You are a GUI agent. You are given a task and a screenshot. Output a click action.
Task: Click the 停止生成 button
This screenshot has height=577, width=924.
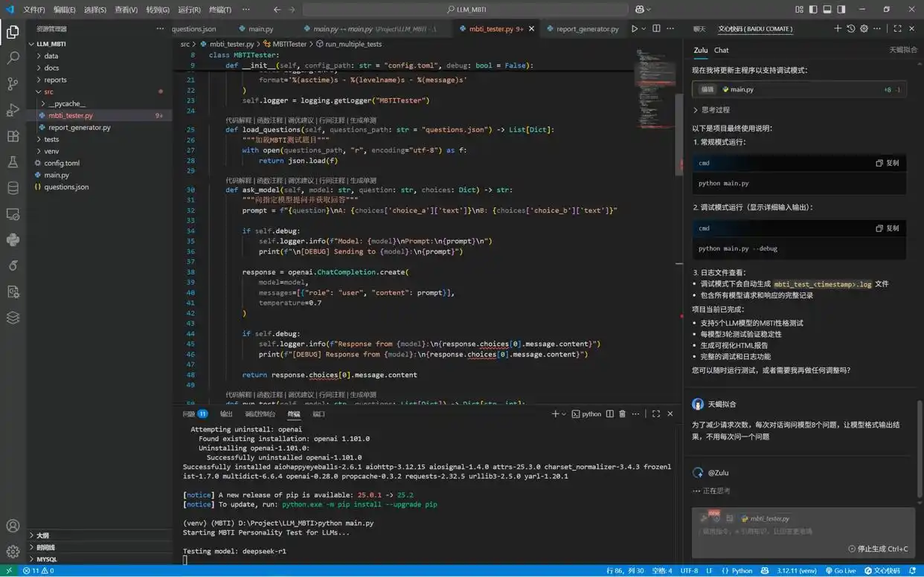878,549
